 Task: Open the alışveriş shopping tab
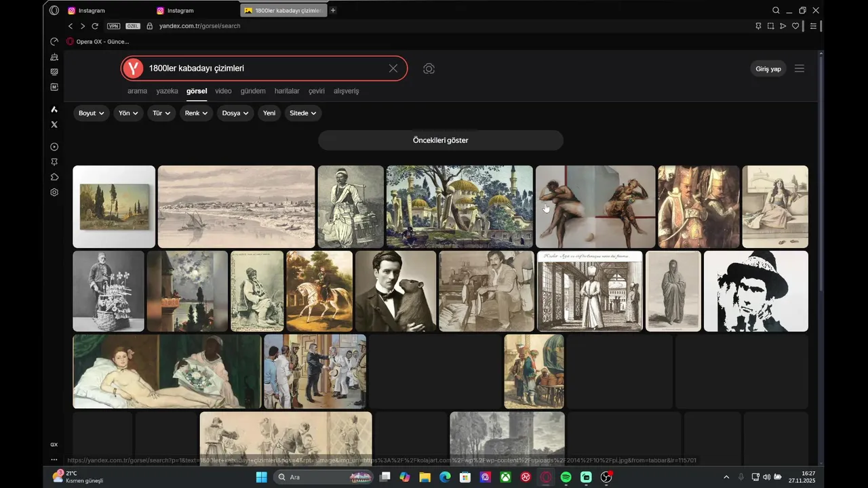point(346,91)
